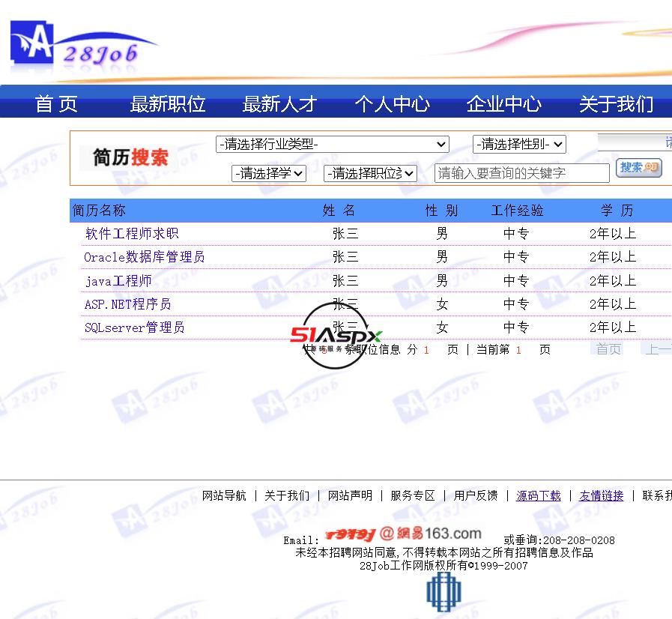This screenshot has height=619, width=672.
Task: Click the blue building emblem in footer
Action: (x=443, y=594)
